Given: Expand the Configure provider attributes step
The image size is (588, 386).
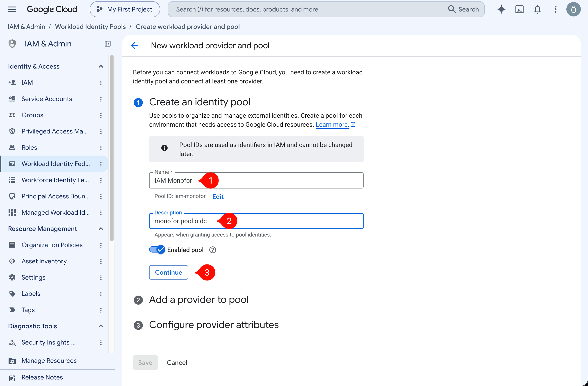Looking at the screenshot, I should click(214, 325).
